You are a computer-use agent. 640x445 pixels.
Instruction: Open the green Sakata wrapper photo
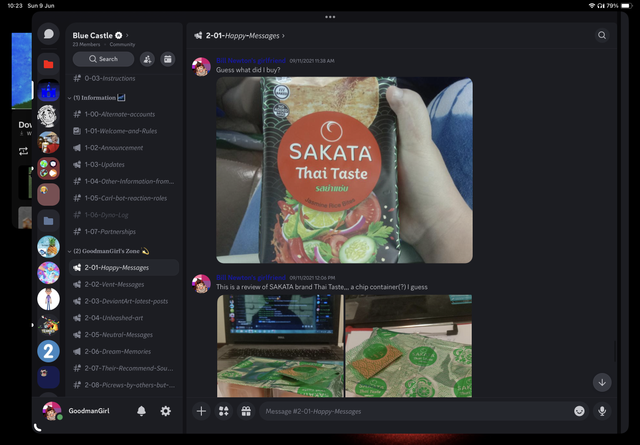click(x=409, y=346)
